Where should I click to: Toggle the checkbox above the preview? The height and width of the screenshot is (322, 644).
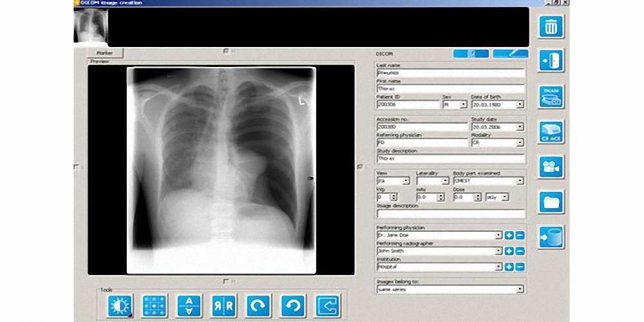coord(226,52)
